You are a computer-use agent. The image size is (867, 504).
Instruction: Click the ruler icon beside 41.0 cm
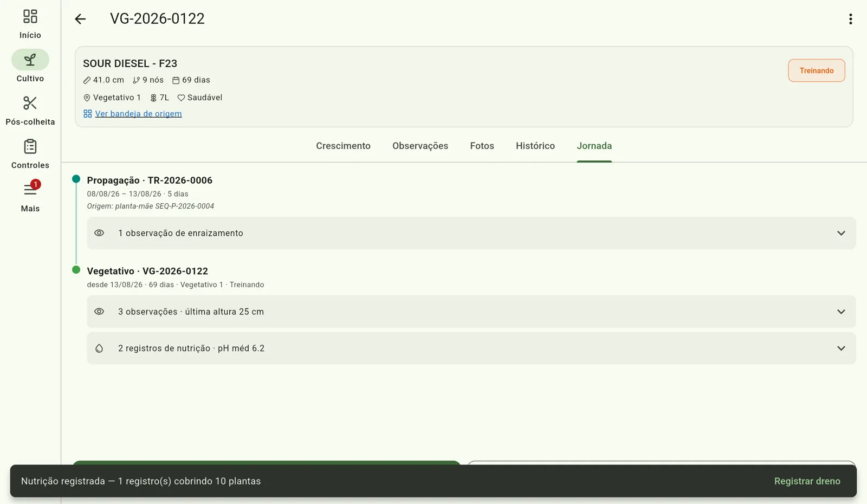87,80
